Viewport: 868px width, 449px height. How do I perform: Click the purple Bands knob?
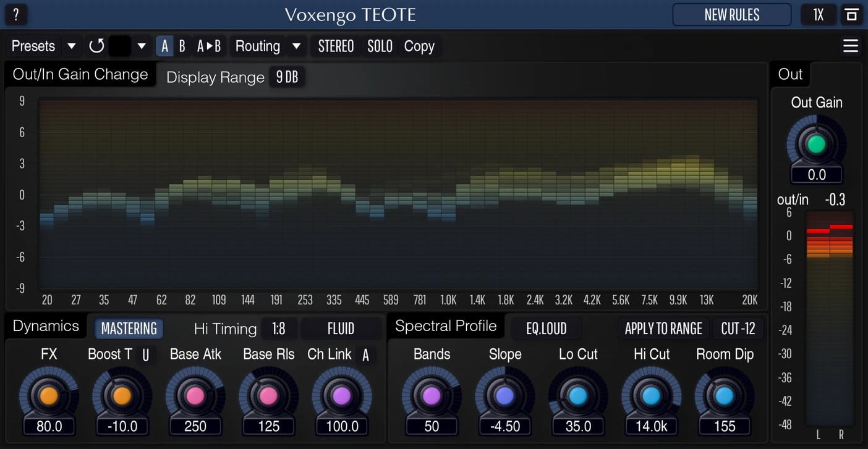(x=432, y=396)
